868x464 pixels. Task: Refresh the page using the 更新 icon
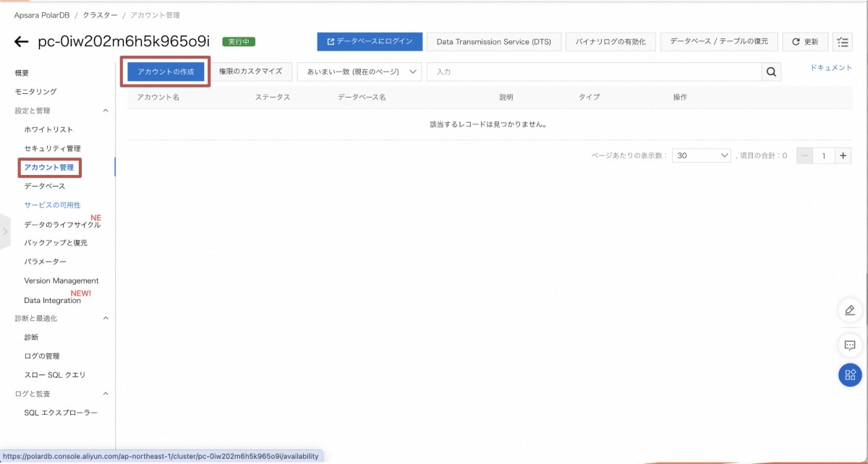pos(805,41)
